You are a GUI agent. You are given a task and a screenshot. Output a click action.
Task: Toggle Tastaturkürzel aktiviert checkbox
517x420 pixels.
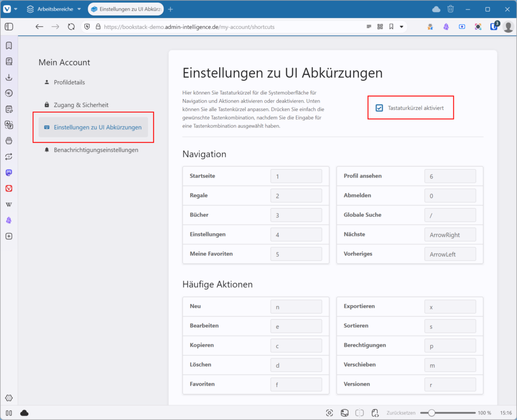tap(379, 108)
